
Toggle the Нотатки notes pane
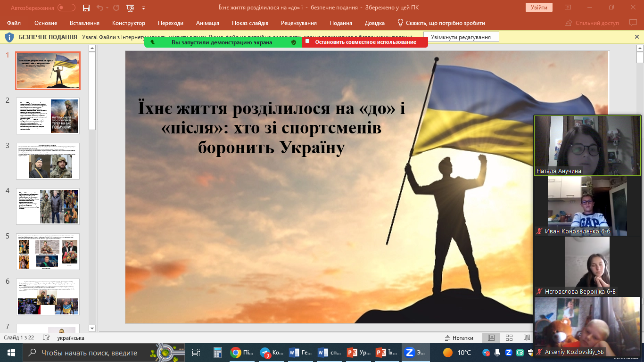click(459, 338)
